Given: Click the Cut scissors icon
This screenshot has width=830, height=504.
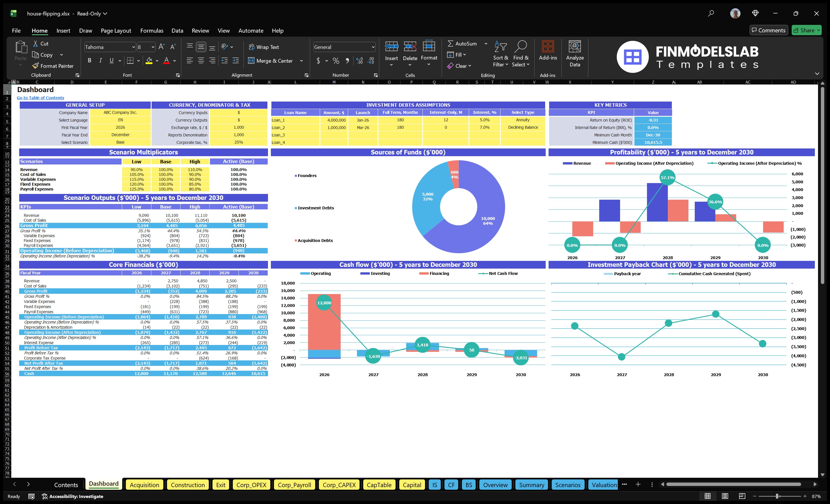Looking at the screenshot, I should [35, 43].
